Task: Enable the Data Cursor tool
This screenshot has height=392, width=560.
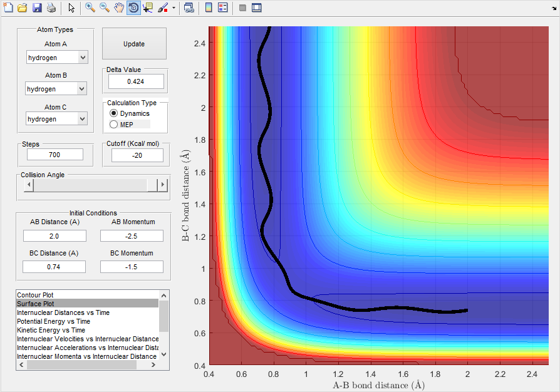Action: coord(148,8)
